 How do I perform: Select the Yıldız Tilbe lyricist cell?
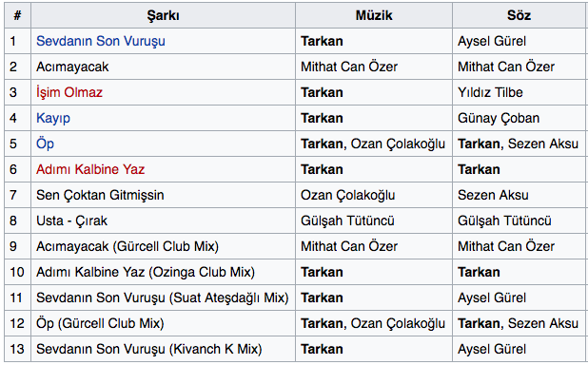[519, 92]
